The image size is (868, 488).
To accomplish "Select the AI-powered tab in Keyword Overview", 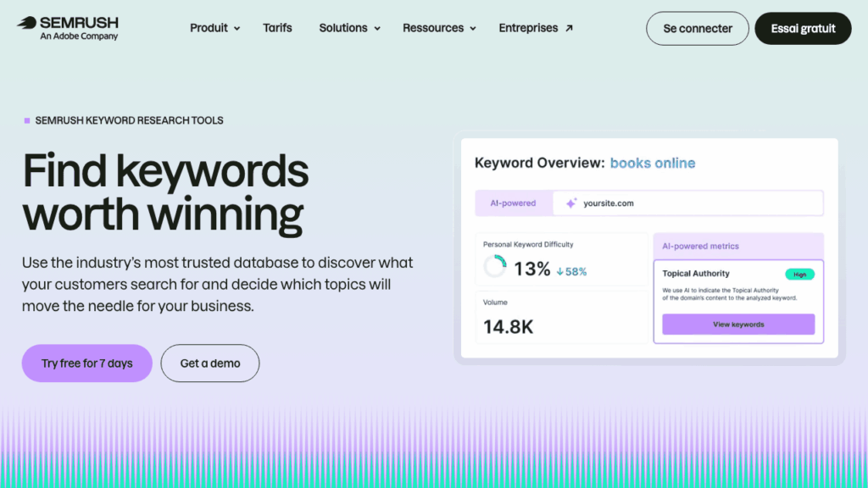I will click(x=513, y=203).
